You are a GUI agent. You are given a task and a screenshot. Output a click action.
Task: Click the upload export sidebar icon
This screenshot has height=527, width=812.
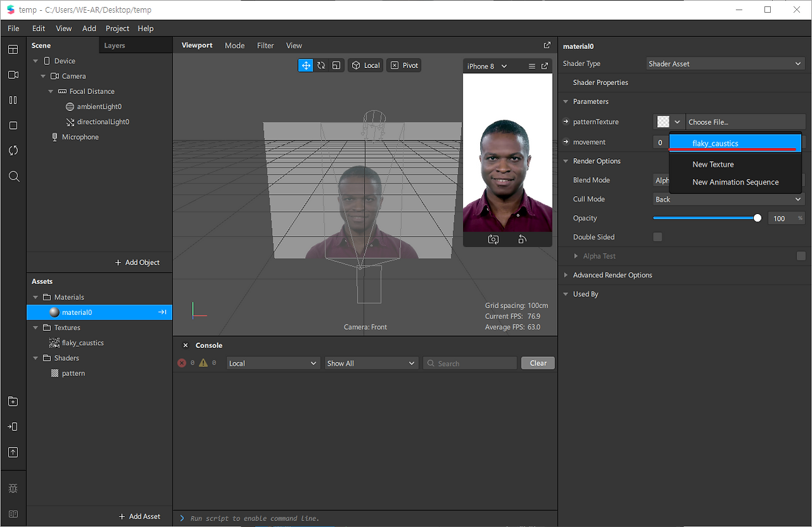click(13, 452)
